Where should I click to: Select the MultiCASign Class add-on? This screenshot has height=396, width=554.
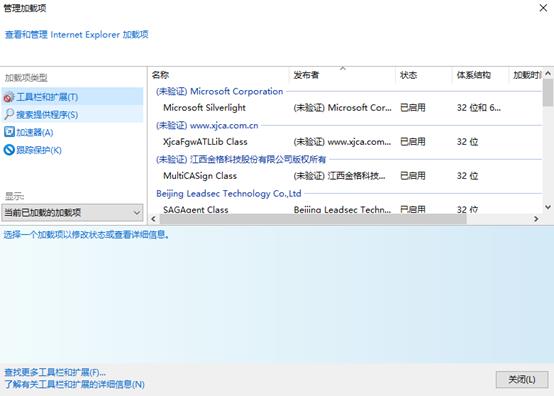point(200,176)
